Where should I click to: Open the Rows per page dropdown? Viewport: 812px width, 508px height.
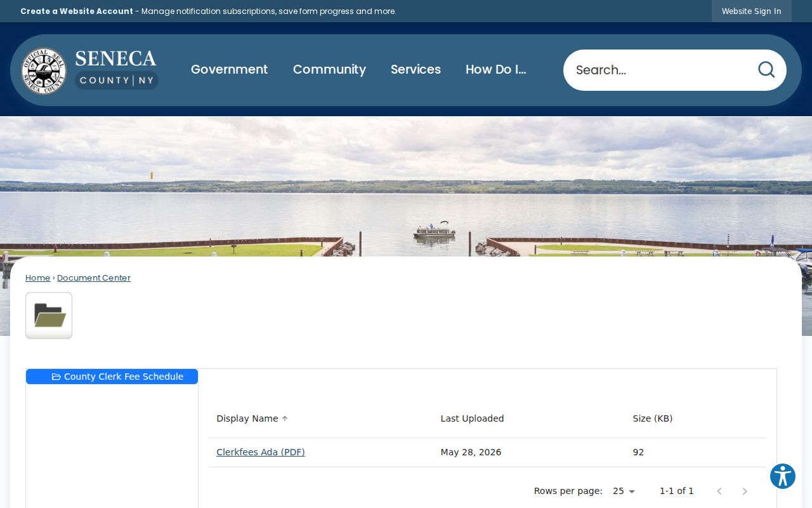tap(624, 491)
